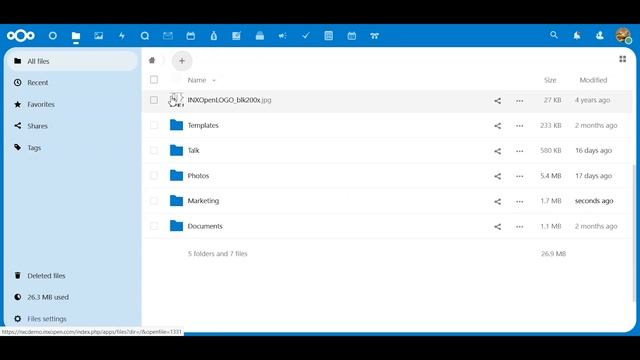Open the Talk folder name
Screen dimensions: 640x360
(193, 151)
